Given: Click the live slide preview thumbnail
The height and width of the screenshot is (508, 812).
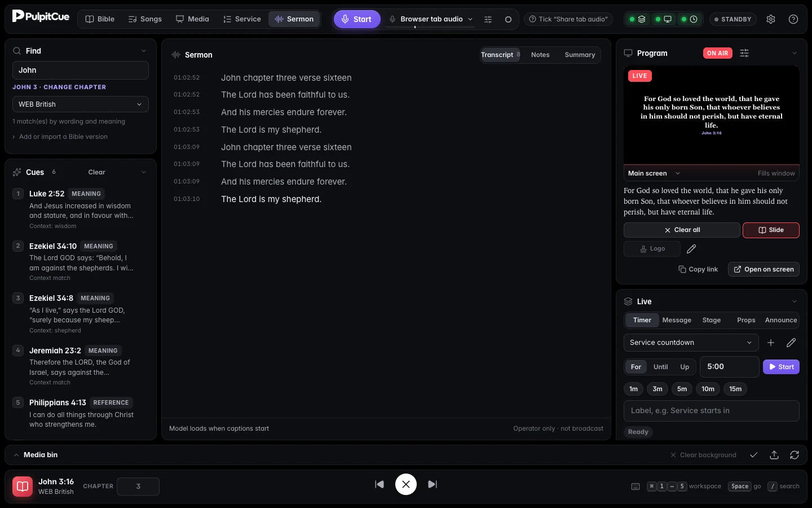Looking at the screenshot, I should pyautogui.click(x=712, y=115).
